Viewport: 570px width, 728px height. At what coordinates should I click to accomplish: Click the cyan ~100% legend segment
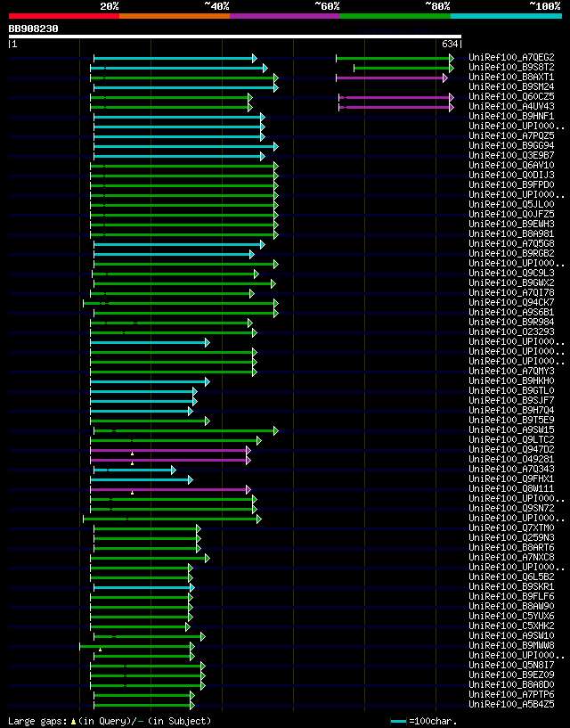point(506,16)
